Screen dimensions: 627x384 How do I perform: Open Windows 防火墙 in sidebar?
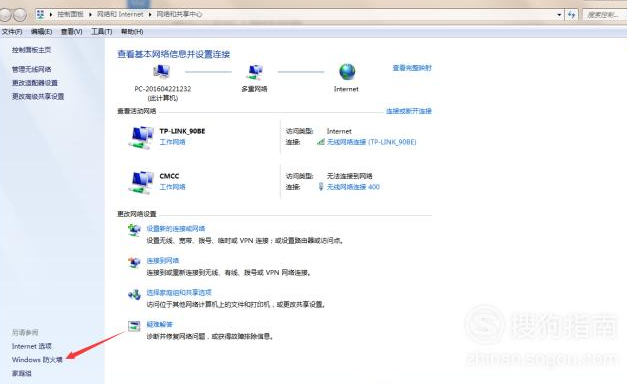coord(37,360)
